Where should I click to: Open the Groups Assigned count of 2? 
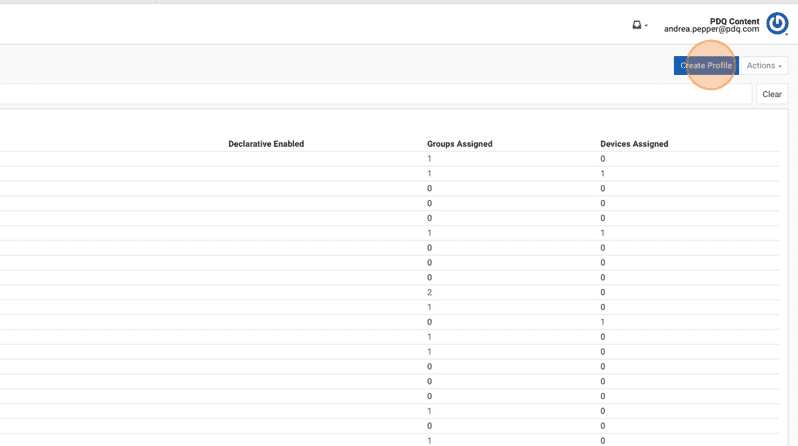tap(430, 292)
